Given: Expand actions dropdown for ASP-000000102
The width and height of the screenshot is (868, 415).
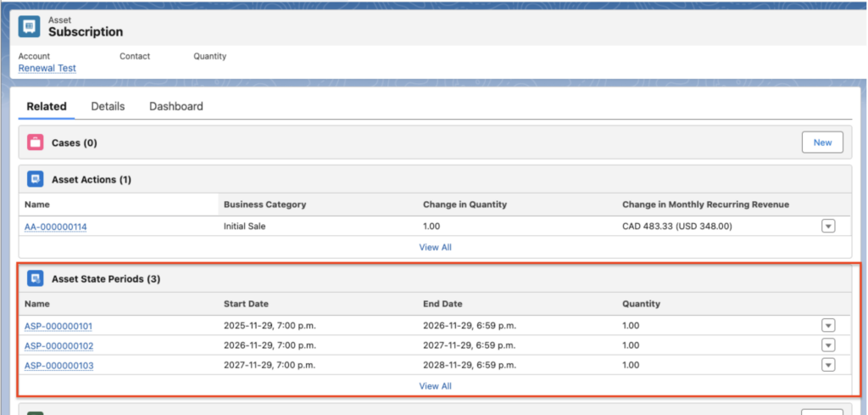Looking at the screenshot, I should point(828,345).
